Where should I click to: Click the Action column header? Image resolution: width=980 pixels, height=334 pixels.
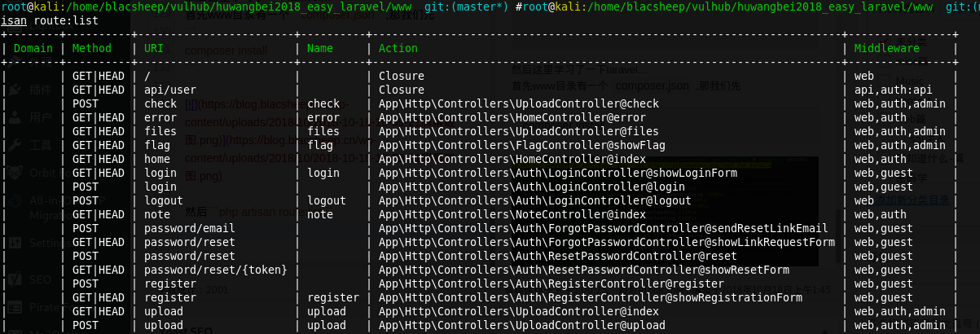(x=398, y=48)
